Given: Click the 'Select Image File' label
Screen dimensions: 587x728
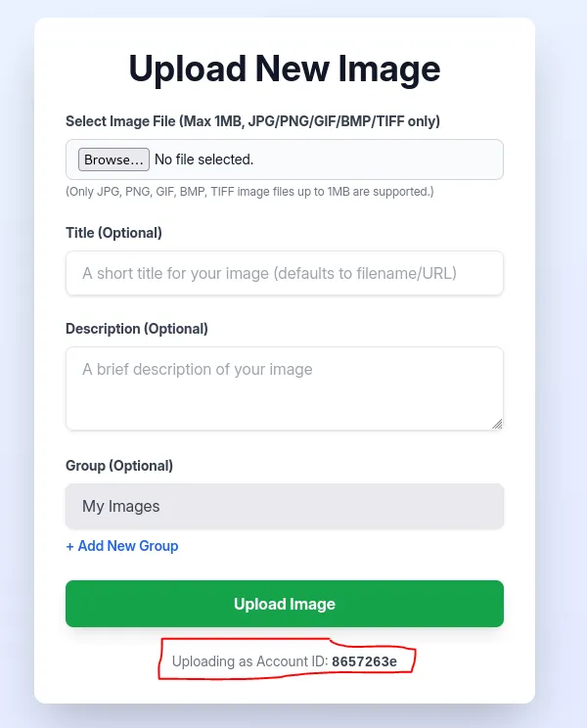Looking at the screenshot, I should [252, 121].
